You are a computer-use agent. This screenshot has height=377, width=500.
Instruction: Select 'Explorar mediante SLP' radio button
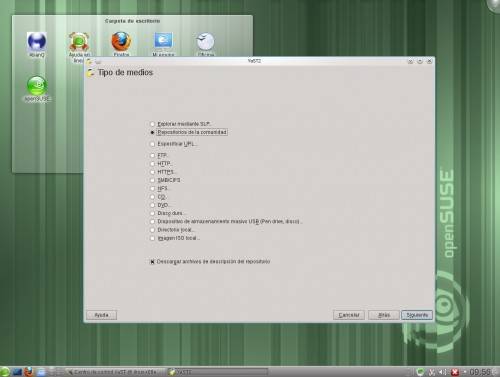[x=152, y=124]
